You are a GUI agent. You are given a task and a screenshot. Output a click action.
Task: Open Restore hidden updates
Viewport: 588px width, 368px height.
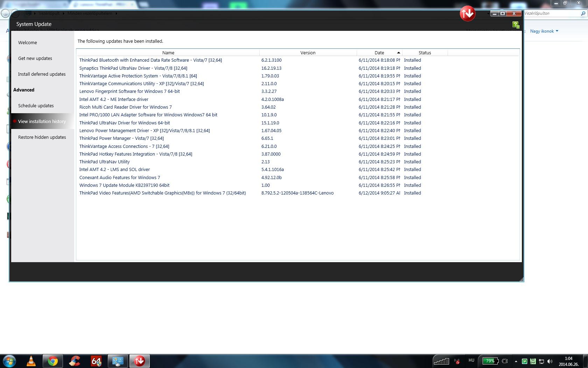point(42,137)
